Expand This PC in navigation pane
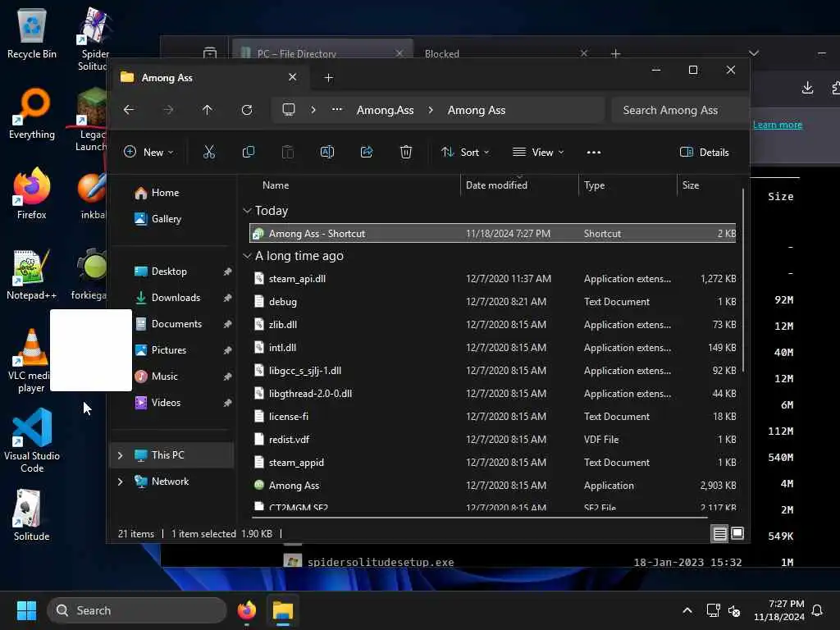The width and height of the screenshot is (840, 630). click(x=120, y=454)
